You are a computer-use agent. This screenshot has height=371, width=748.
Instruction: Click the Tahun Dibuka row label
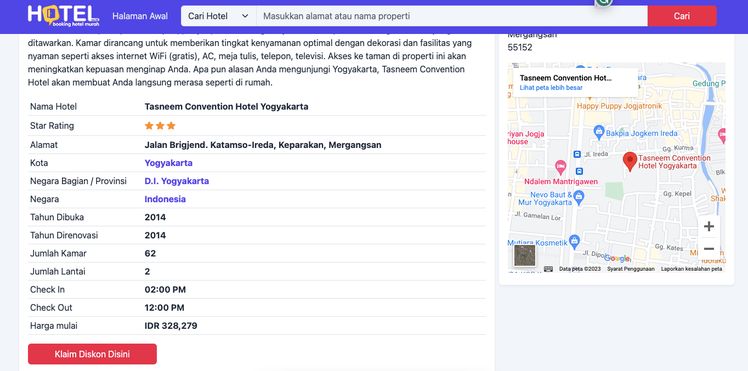[x=57, y=217]
